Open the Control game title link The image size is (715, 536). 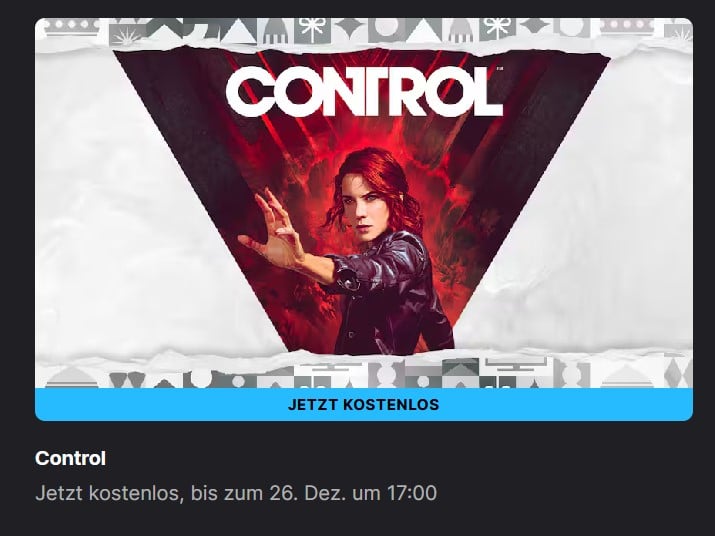point(70,458)
